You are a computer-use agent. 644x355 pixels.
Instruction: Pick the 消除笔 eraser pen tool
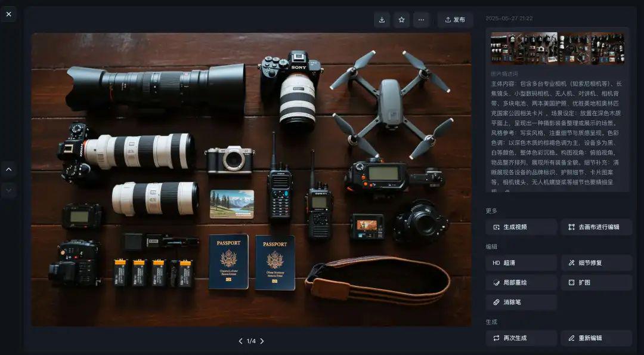(x=521, y=302)
